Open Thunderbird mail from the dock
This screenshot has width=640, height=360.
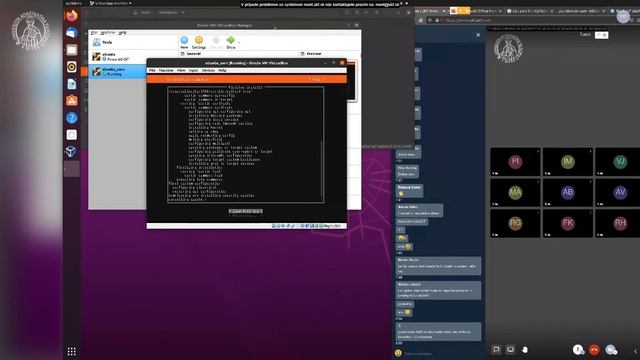(x=72, y=33)
